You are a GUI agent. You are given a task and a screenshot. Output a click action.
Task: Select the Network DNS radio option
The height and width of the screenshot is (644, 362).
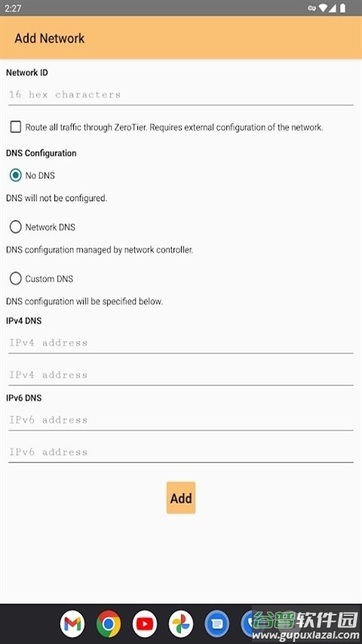click(16, 227)
